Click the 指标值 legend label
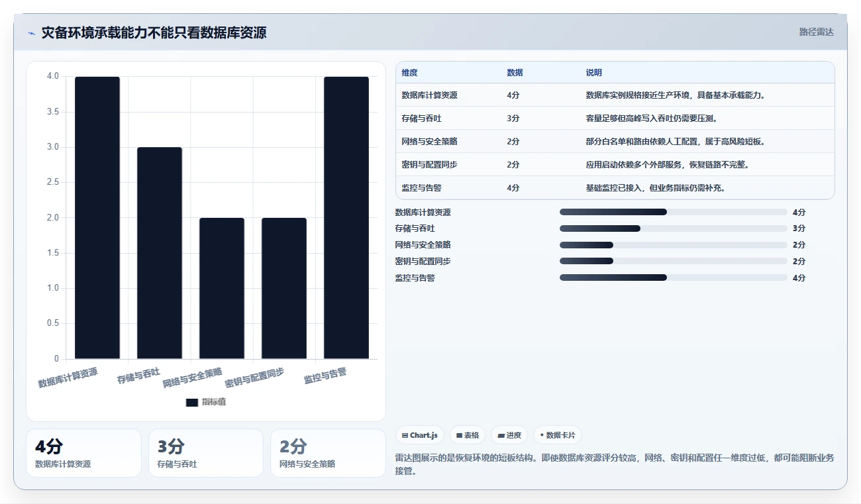Image resolution: width=861 pixels, height=504 pixels. (214, 402)
